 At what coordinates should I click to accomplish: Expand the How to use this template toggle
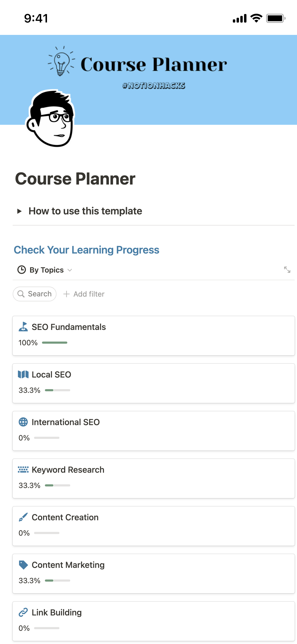pyautogui.click(x=19, y=211)
